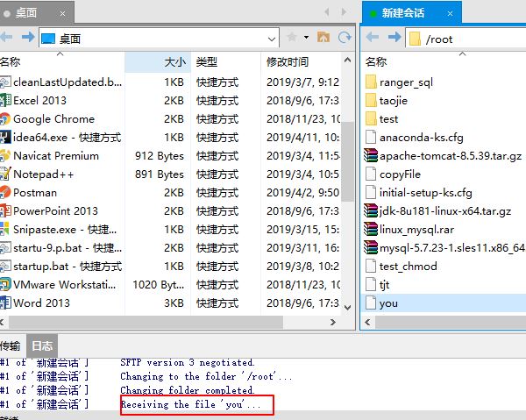Click the remote pane back arrow
Viewport: 526px width, 420px height.
coord(372,38)
